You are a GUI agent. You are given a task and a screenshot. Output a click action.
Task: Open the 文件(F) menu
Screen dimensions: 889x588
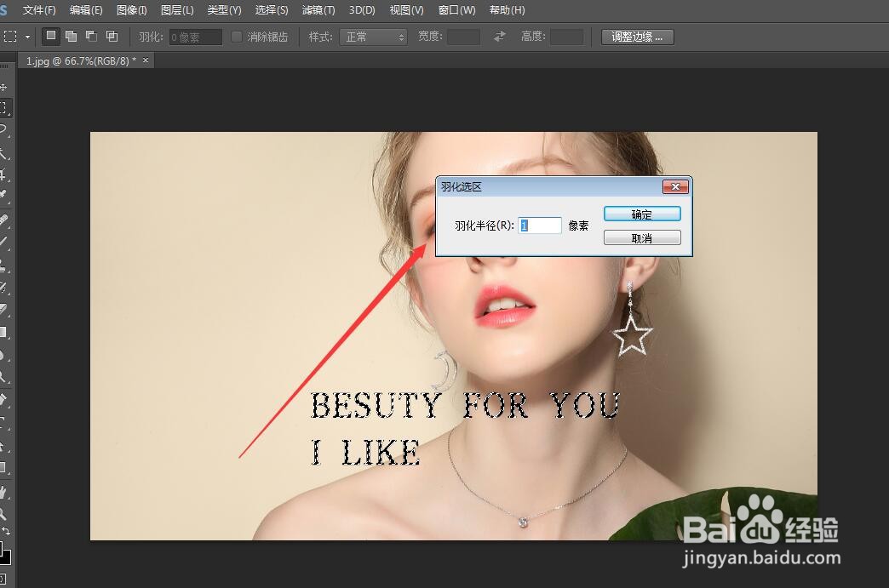point(38,10)
